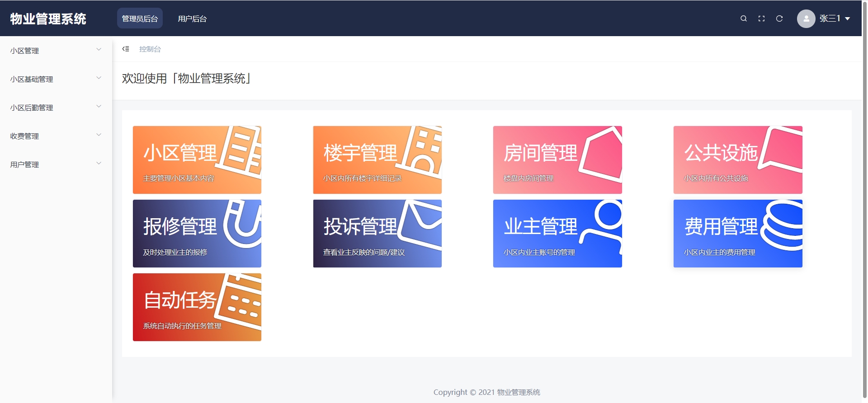Image resolution: width=868 pixels, height=403 pixels.
Task: Open the 房间管理 card
Action: (x=557, y=160)
